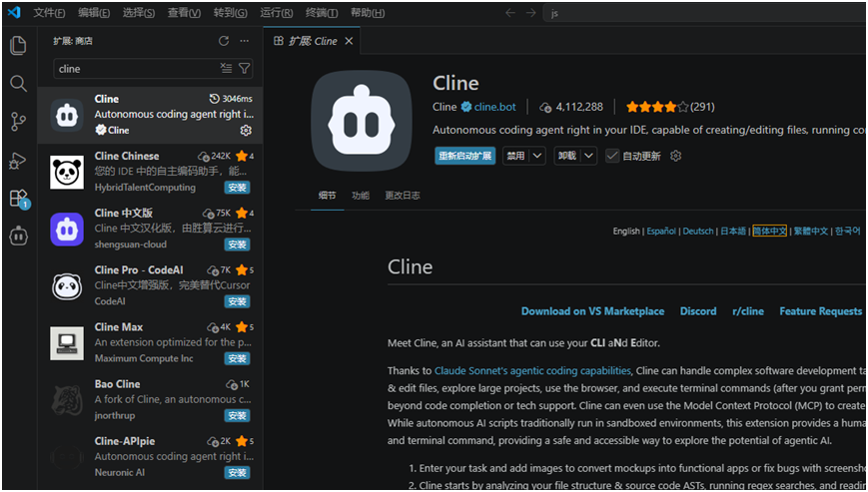
Task: Switch readme language to 繁體中文
Action: [x=811, y=232]
